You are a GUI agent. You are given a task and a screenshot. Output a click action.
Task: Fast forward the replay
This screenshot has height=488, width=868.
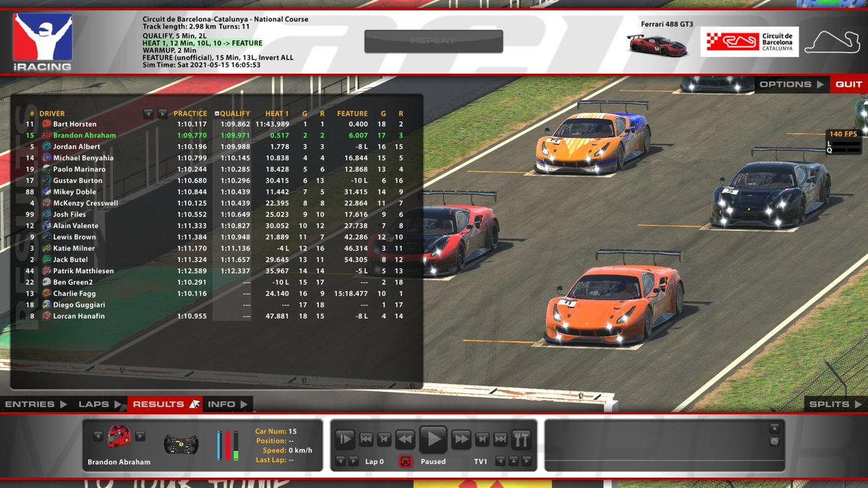coord(461,438)
